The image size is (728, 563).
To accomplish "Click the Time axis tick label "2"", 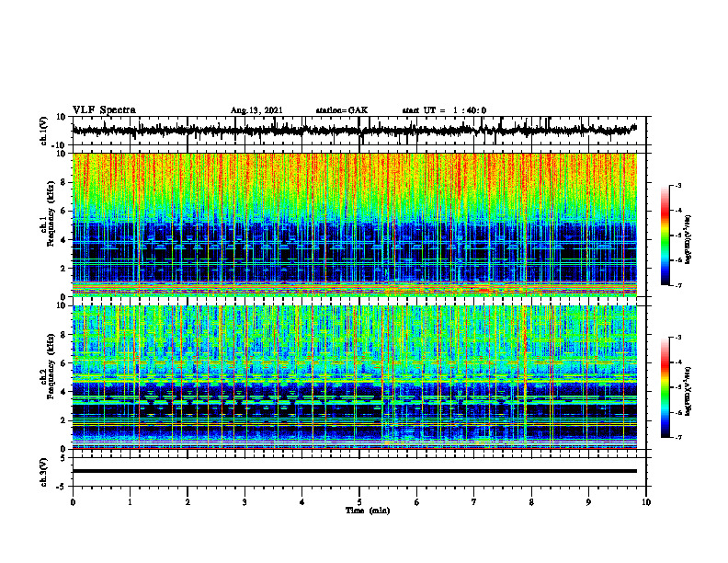I will (x=188, y=502).
